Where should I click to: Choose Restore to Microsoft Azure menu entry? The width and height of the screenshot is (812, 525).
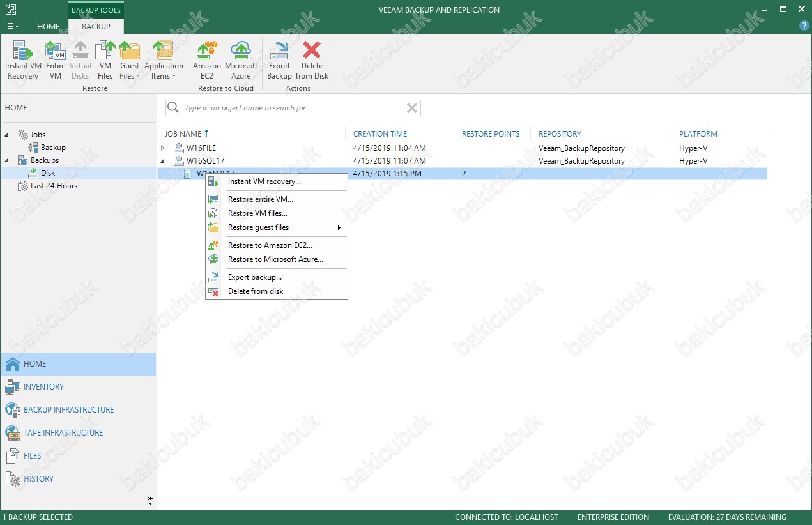(x=277, y=259)
